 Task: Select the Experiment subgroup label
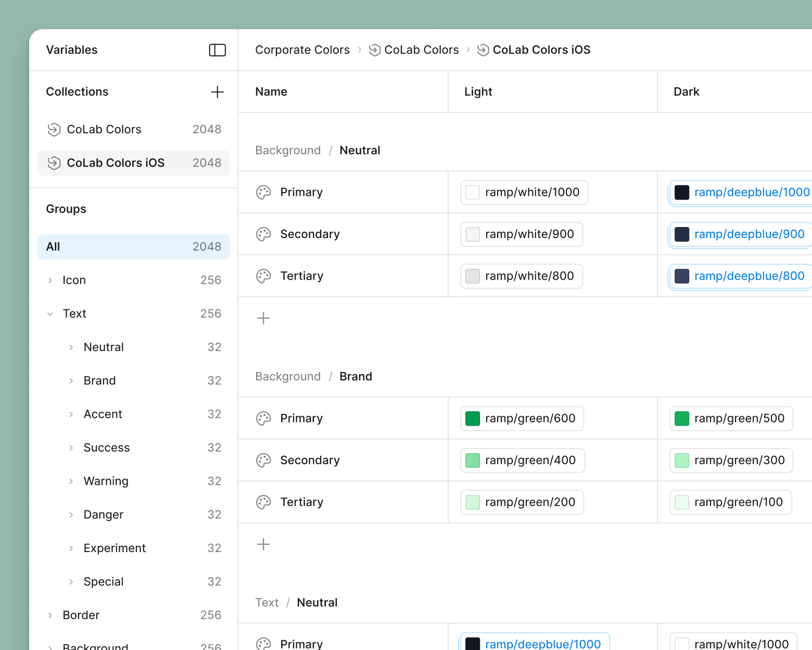[x=115, y=548]
